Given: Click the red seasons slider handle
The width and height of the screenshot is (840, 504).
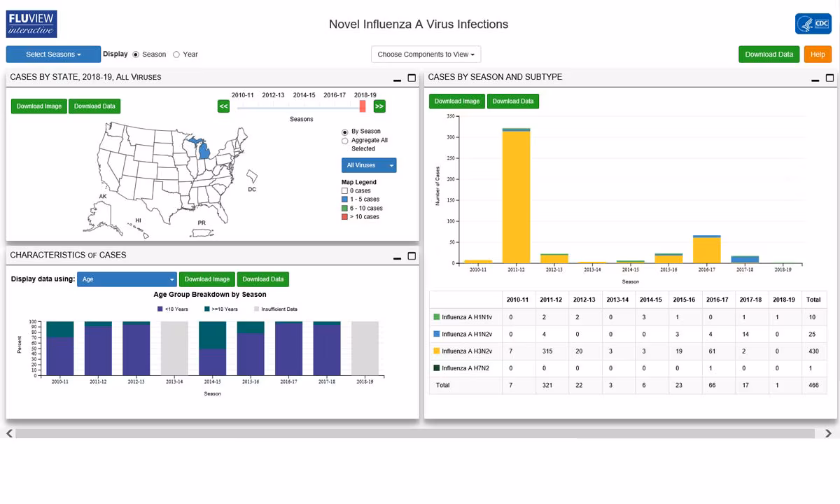Looking at the screenshot, I should 363,106.
